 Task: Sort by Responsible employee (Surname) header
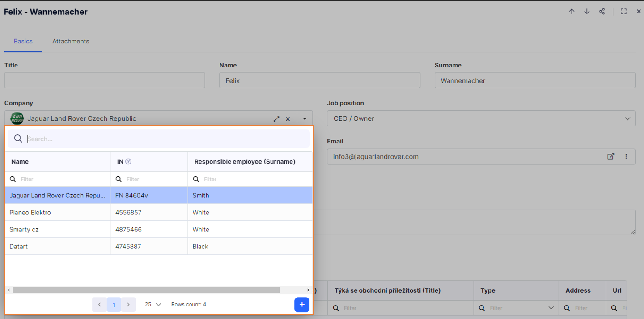[250, 162]
